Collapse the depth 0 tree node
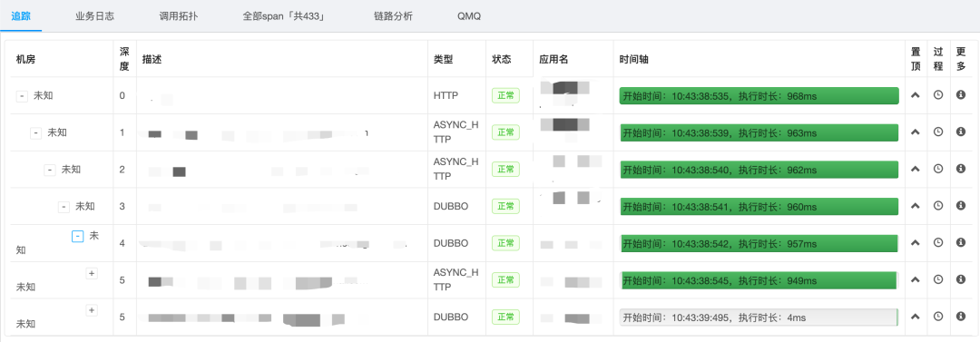The image size is (980, 342). tap(21, 96)
